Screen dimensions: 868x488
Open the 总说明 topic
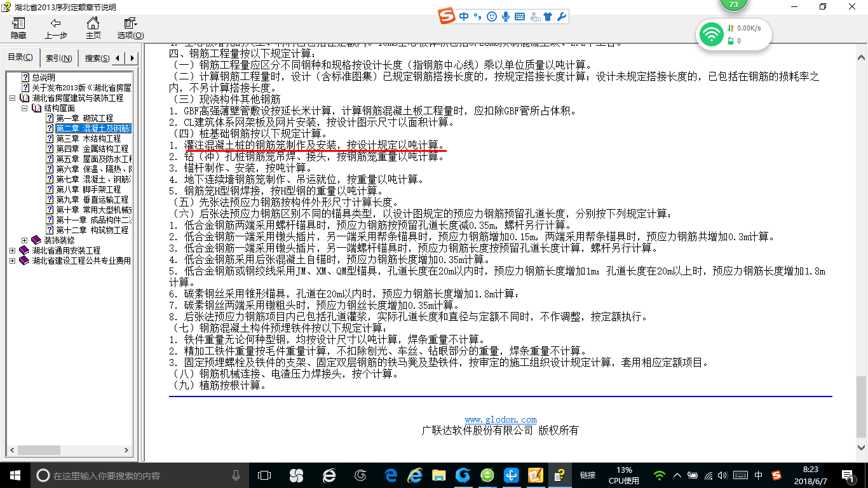[44, 78]
